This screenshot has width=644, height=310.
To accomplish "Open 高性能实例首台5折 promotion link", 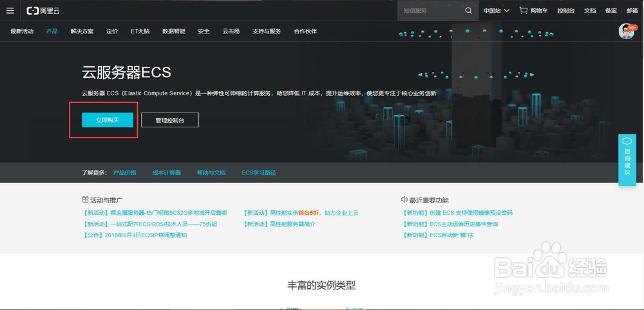I will click(301, 213).
